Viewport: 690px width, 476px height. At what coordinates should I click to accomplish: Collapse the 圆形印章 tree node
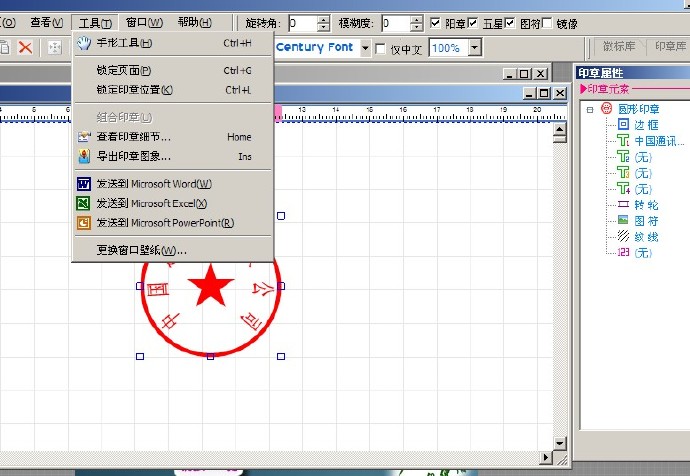[590, 109]
